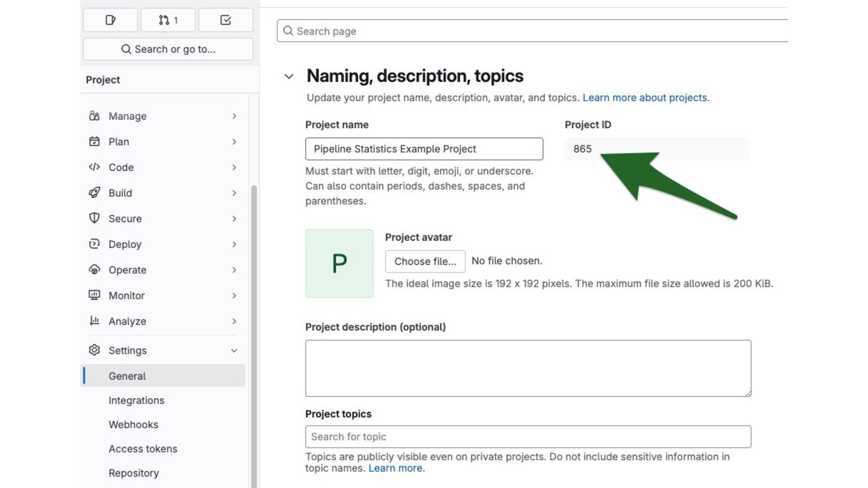Click the Build rocket icon
Screen dimensions: 868x488
95,193
